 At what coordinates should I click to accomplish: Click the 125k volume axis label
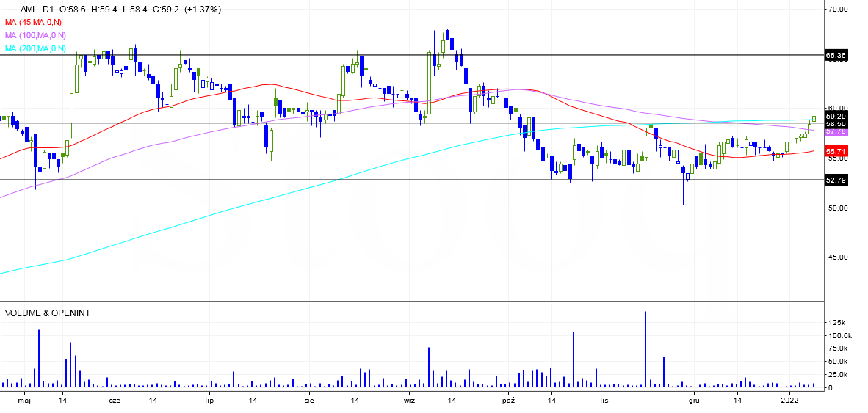836,323
